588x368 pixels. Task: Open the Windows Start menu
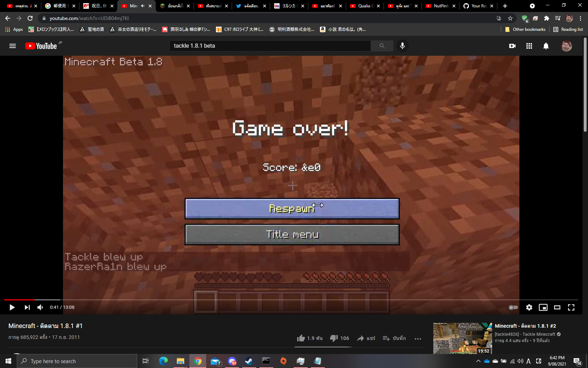pyautogui.click(x=8, y=361)
